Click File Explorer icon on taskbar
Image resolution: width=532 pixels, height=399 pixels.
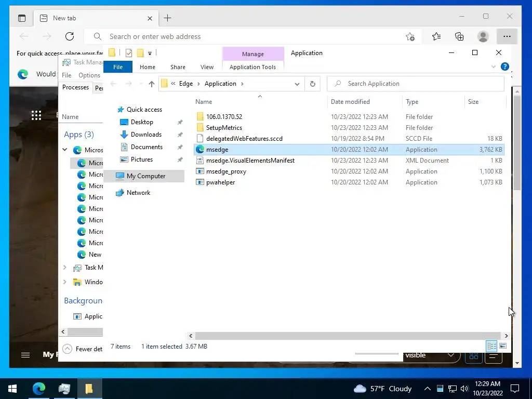[89, 389]
